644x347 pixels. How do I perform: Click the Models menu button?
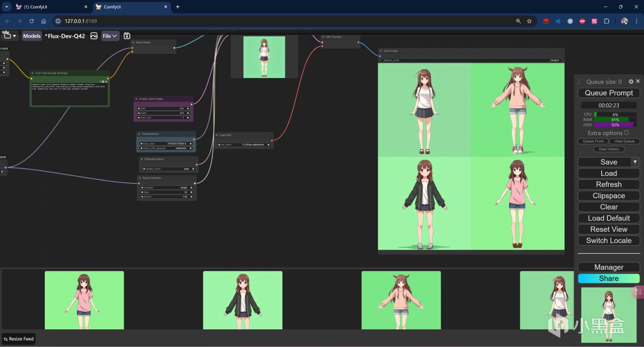coord(32,36)
